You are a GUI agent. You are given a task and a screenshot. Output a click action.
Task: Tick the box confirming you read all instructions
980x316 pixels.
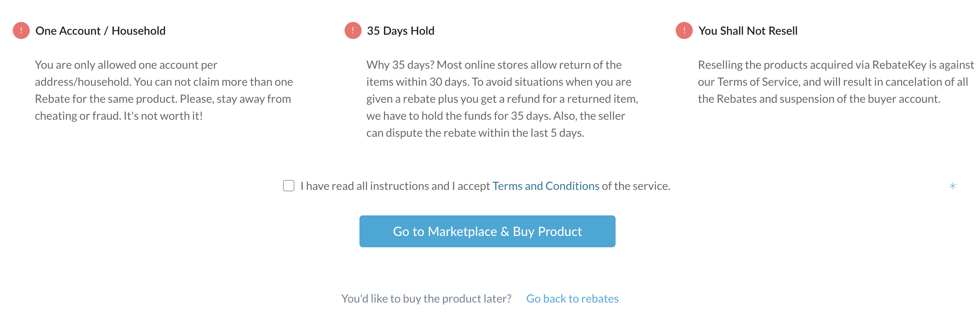click(289, 186)
